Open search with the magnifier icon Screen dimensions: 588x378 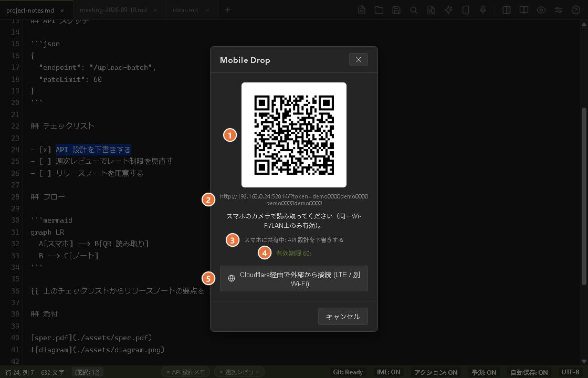[x=414, y=10]
